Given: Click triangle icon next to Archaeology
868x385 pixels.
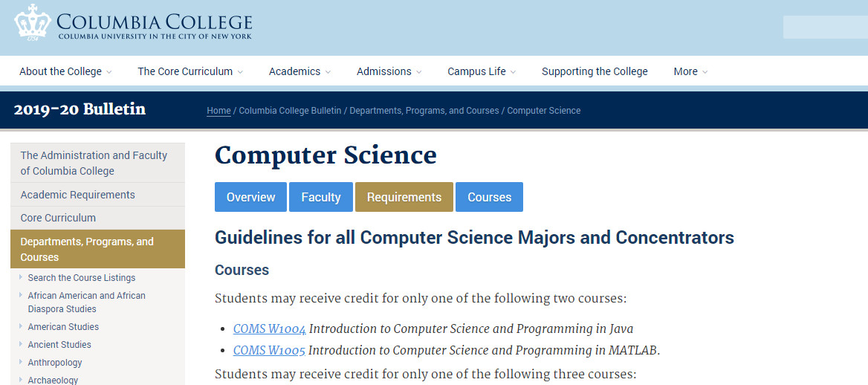Looking at the screenshot, I should [21, 380].
